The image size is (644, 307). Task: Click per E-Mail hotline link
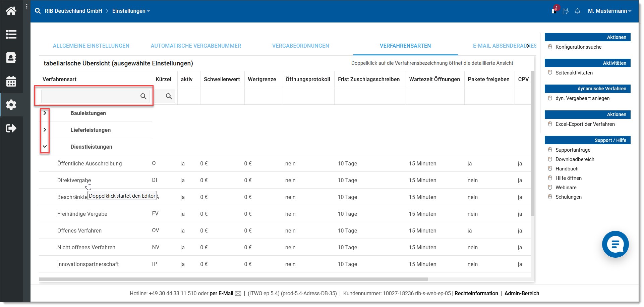point(221,294)
